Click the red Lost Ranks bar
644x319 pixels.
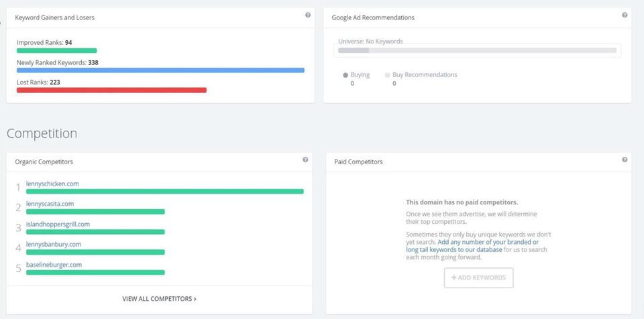click(x=111, y=90)
